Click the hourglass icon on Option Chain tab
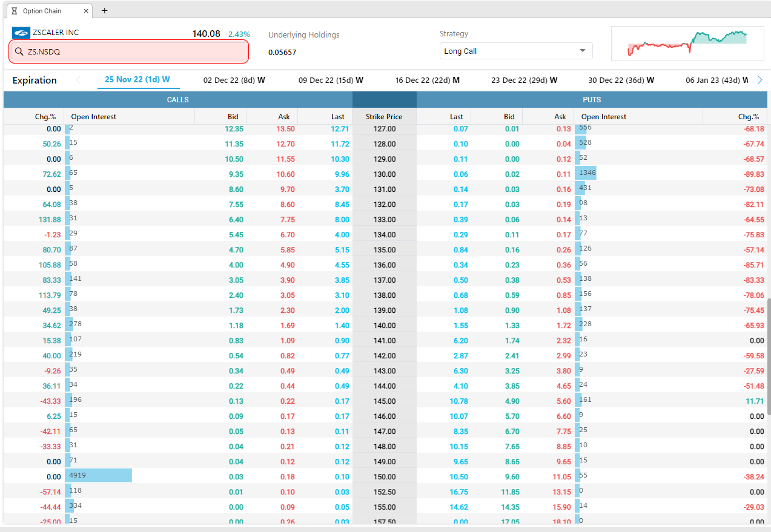This screenshot has height=532, width=771. (x=15, y=11)
